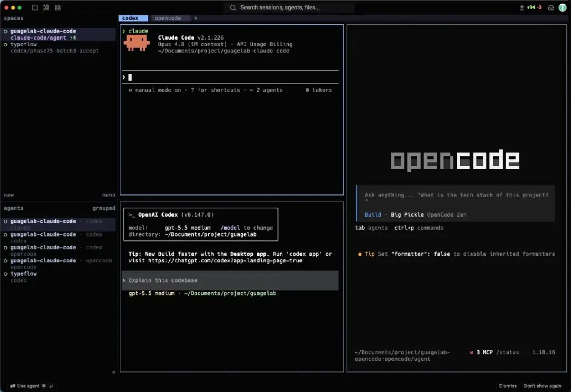This screenshot has width=571, height=392.
Task: Toggle the sidebar panel icon
Action: tap(34, 7)
